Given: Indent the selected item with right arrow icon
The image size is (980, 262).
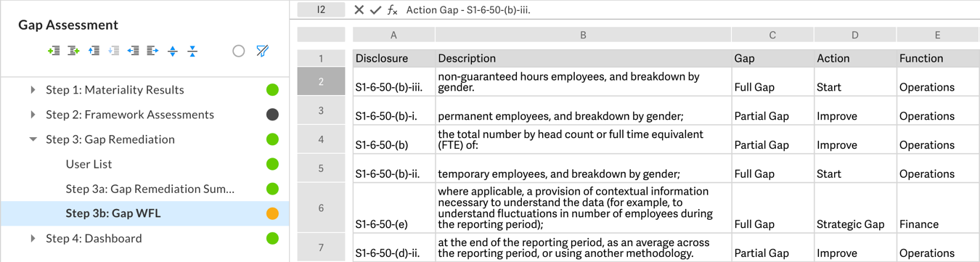Looking at the screenshot, I should click(x=152, y=51).
